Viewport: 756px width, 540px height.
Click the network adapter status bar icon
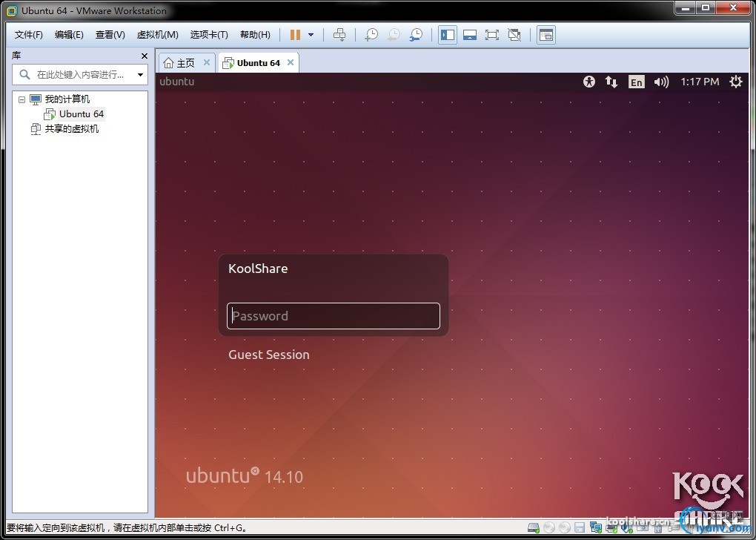tap(595, 527)
